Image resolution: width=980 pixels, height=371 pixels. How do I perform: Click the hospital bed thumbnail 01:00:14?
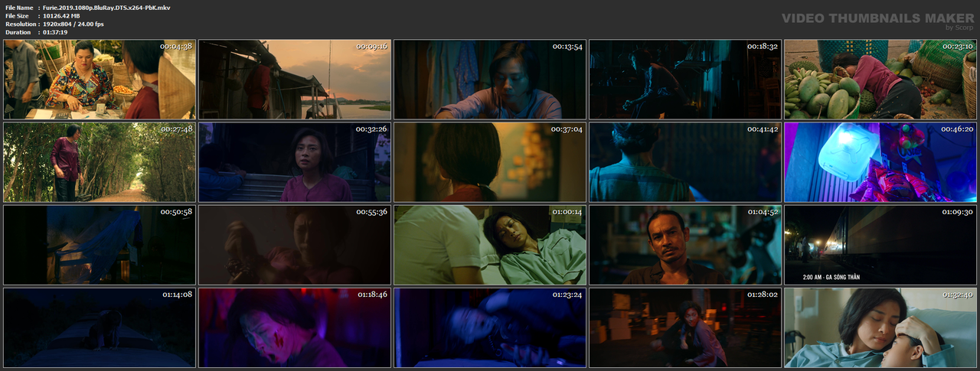coord(490,245)
